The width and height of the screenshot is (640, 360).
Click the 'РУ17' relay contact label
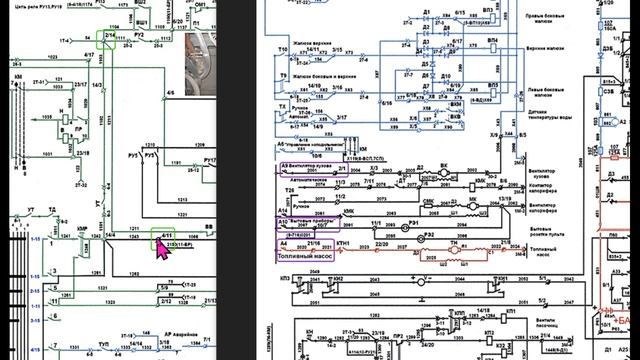click(x=210, y=160)
